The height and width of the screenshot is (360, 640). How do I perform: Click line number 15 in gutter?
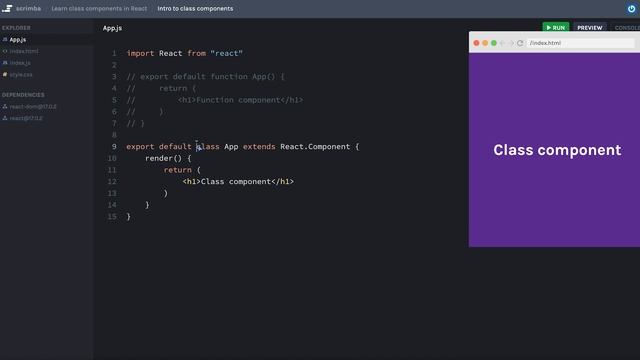coord(112,217)
